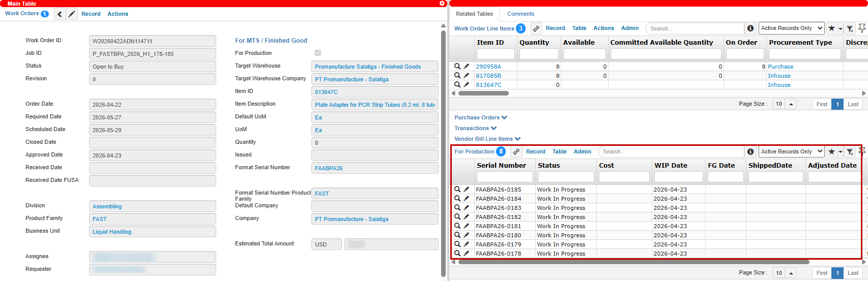
Task: Copy link of For Production table
Action: click(516, 152)
